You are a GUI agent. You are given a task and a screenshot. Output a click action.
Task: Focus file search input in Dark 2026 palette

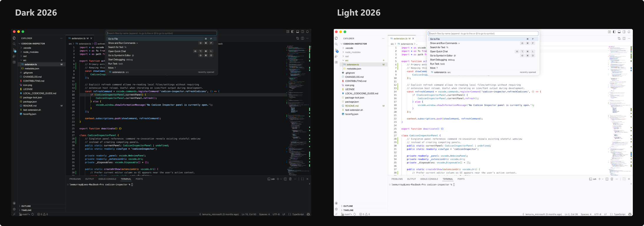(161, 33)
